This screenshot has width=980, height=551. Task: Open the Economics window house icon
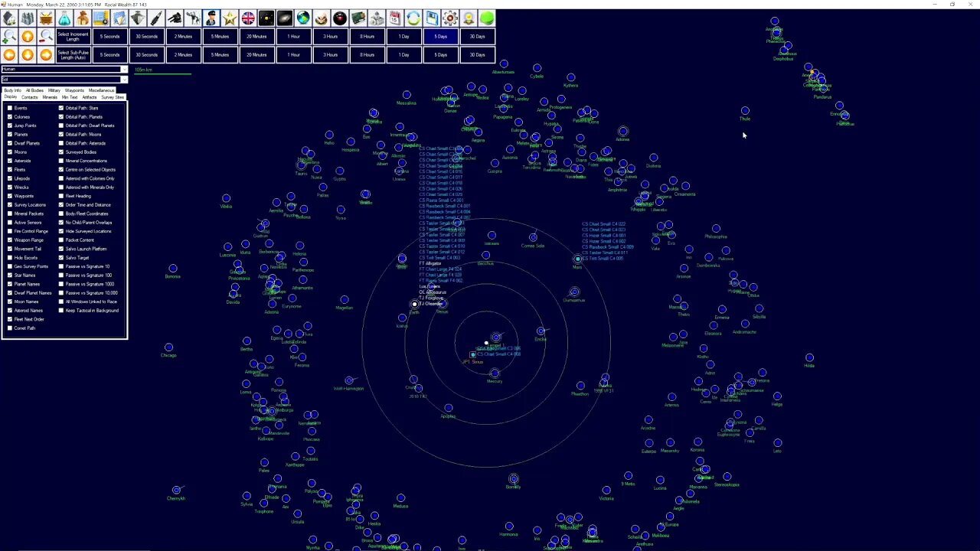(9, 18)
